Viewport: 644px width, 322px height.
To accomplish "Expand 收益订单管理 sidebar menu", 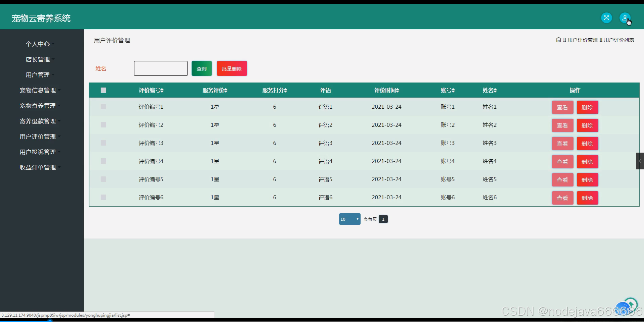I will pos(40,167).
